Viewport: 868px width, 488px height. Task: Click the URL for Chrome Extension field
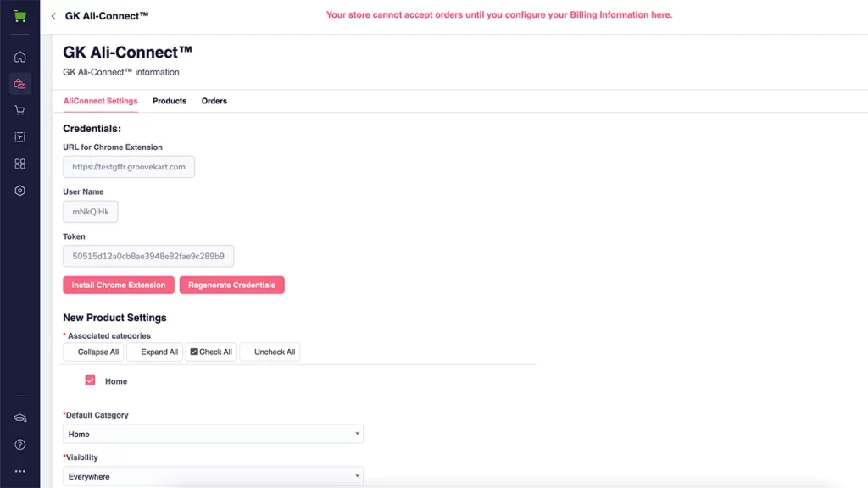tap(129, 167)
